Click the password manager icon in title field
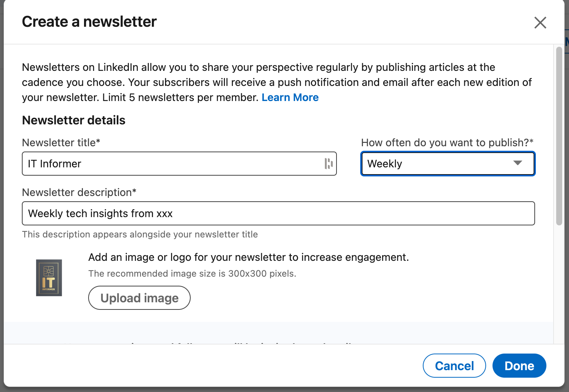569x392 pixels. coord(328,164)
